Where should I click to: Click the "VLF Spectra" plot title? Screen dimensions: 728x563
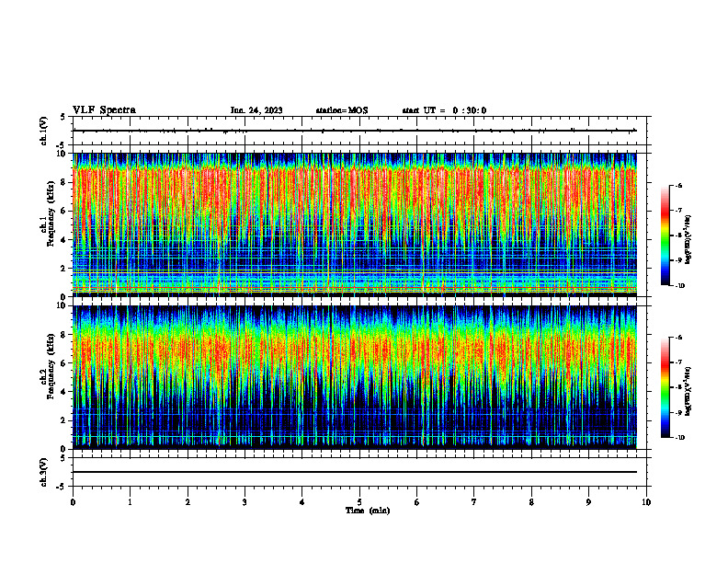point(104,110)
